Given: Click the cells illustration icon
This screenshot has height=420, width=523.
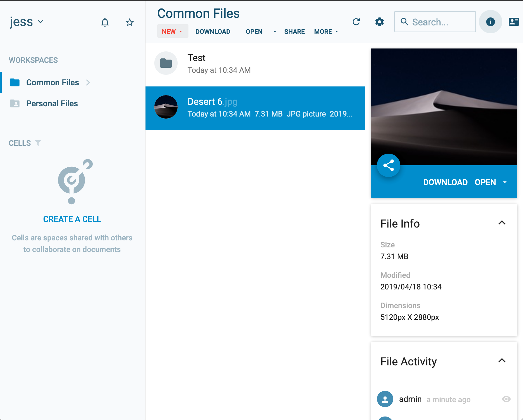Looking at the screenshot, I should [75, 181].
